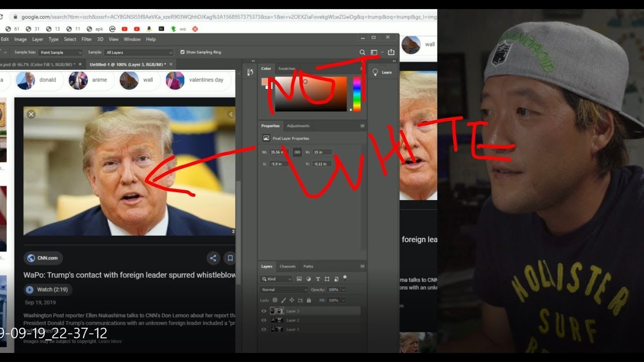Click the bookmark icon beside the share icon
644x362 pixels.
pos(230,258)
